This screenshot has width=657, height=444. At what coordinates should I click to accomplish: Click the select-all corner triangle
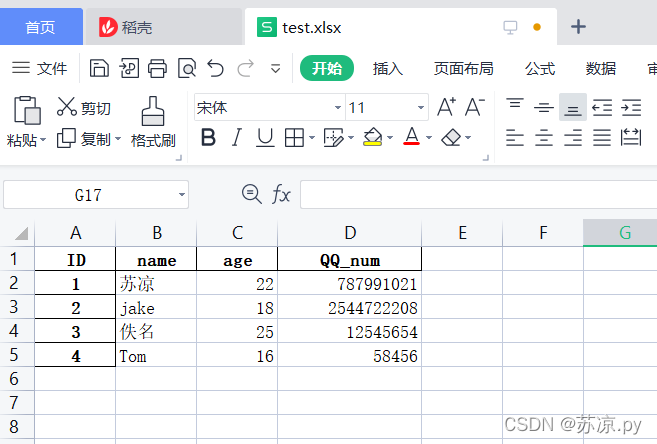click(21, 233)
